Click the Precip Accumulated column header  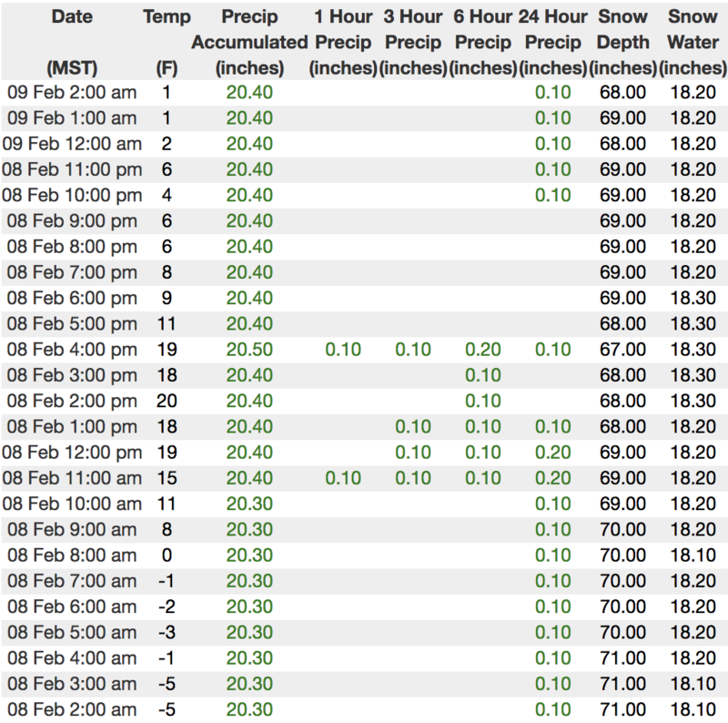pyautogui.click(x=249, y=42)
